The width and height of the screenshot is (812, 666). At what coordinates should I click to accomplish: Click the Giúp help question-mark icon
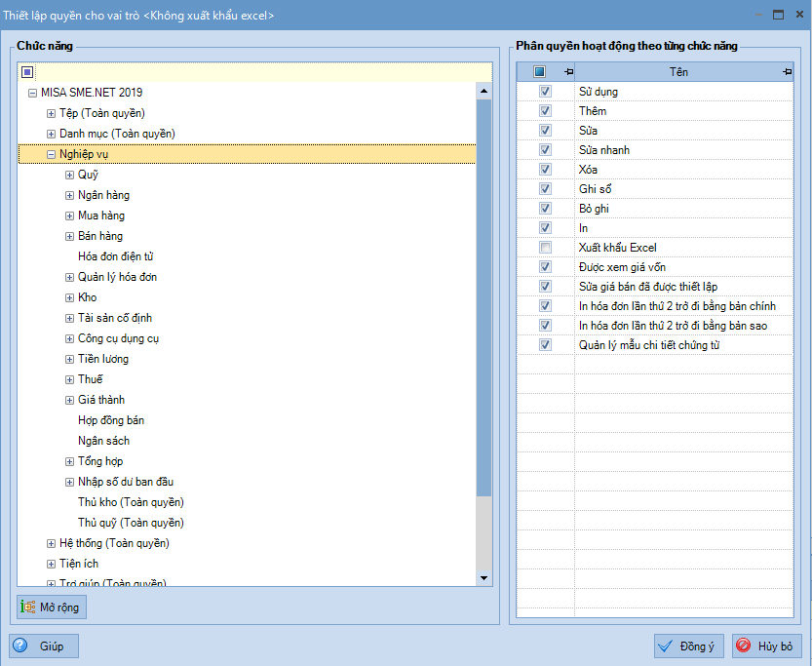click(x=20, y=646)
